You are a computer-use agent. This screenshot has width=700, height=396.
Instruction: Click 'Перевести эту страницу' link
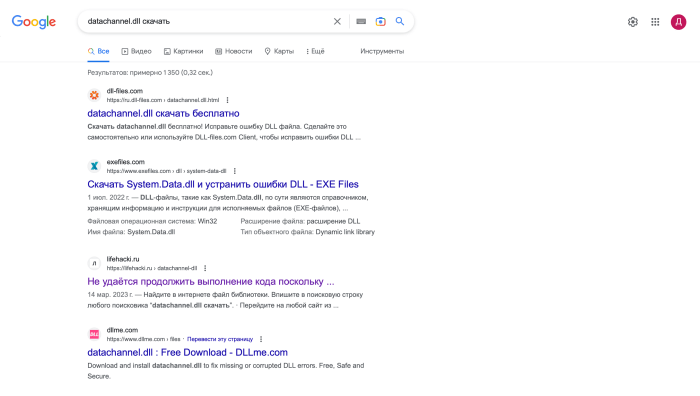pos(220,339)
